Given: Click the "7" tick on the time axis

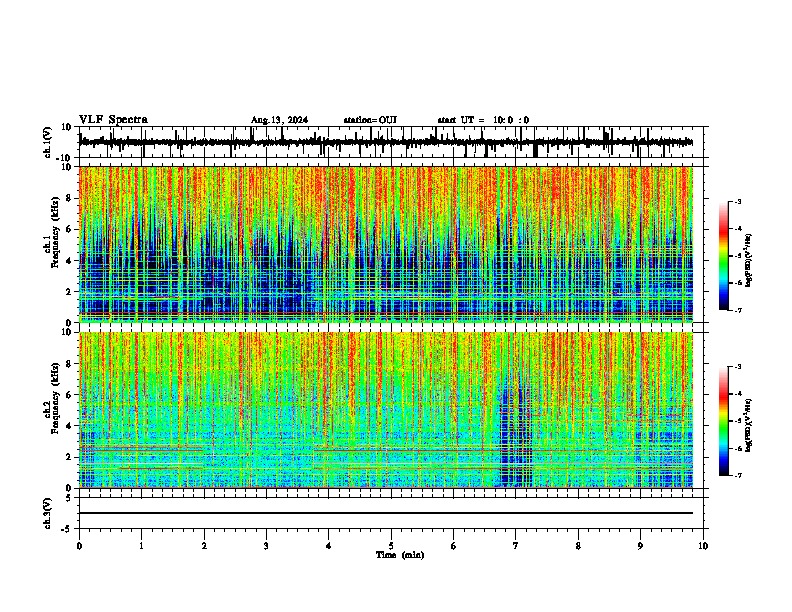Looking at the screenshot, I should (x=516, y=546).
